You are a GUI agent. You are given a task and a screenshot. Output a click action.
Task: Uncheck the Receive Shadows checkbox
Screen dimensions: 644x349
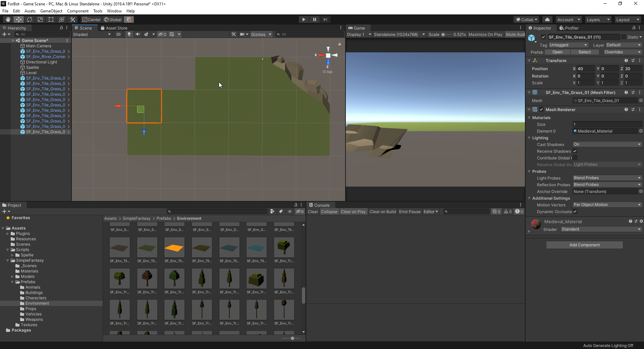click(x=575, y=151)
